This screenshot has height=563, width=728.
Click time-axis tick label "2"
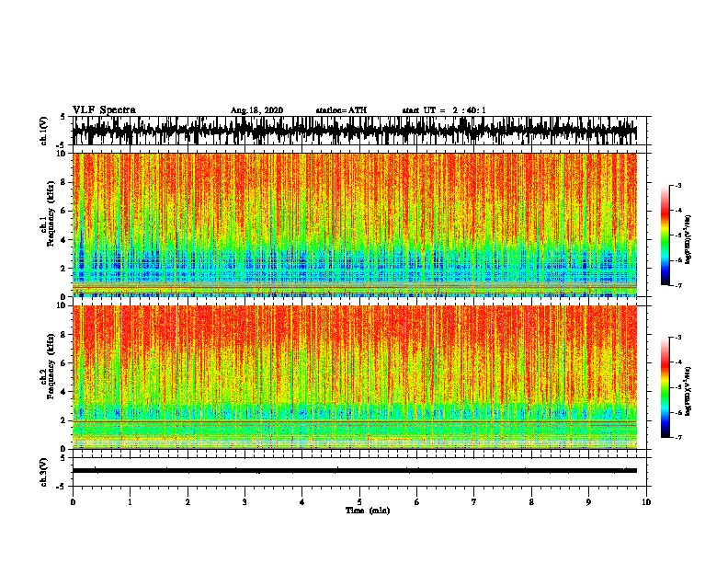click(188, 502)
